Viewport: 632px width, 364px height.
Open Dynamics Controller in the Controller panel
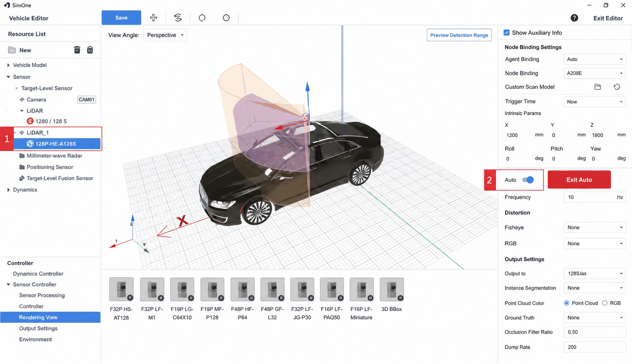point(38,274)
